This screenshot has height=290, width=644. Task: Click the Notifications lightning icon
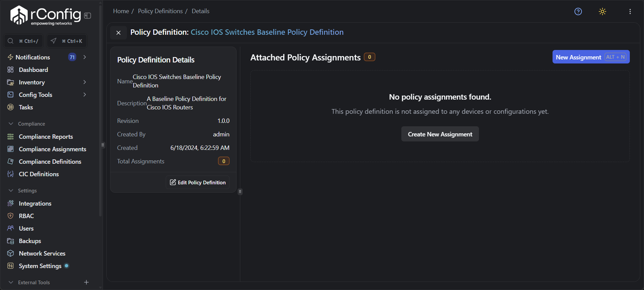10,57
